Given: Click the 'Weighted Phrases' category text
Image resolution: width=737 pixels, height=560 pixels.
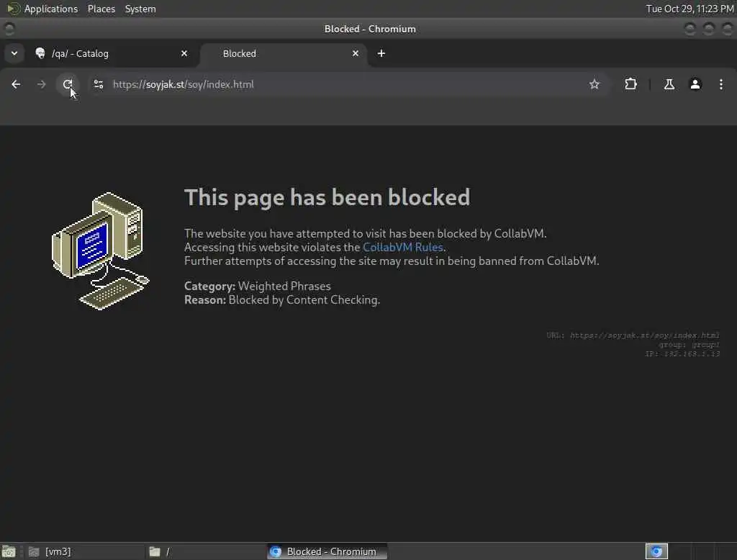Looking at the screenshot, I should 284,286.
